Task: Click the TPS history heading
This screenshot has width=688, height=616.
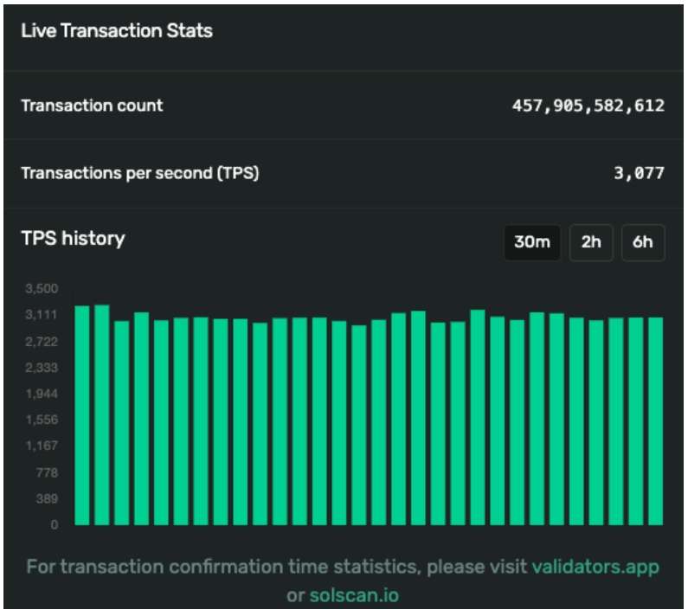Action: [x=73, y=238]
